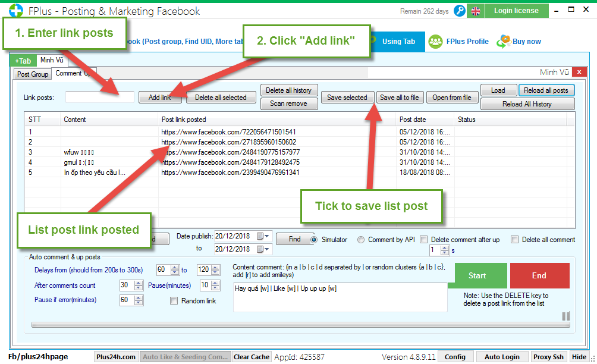Switch to Comment Up tab

(73, 73)
